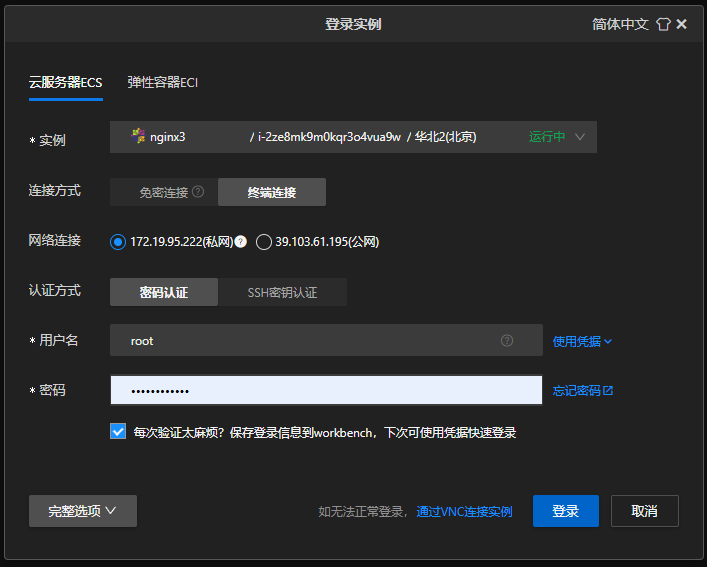Close the 登录实例 dialog
The image size is (707, 567).
click(x=682, y=24)
